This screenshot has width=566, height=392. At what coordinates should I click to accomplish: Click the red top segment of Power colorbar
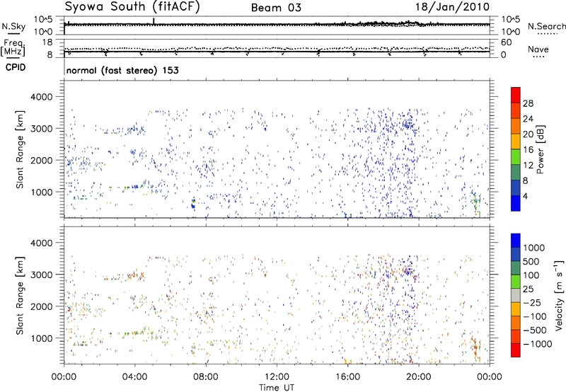point(516,95)
